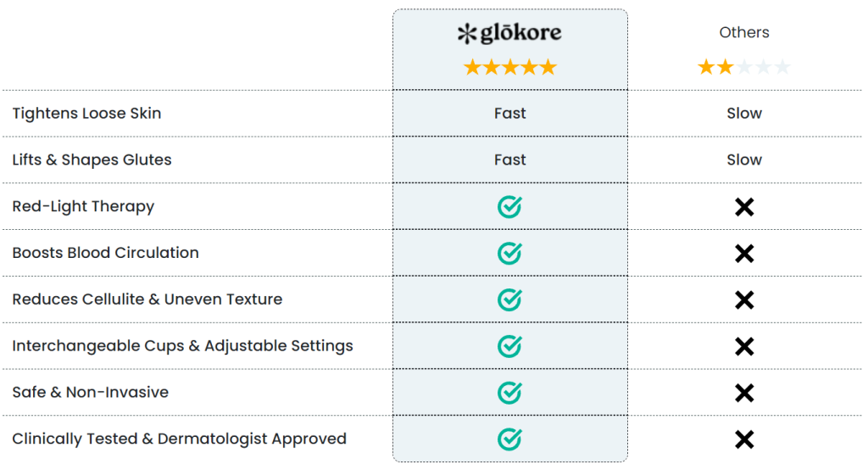Click the Others column heading
This screenshot has width=868, height=470.
[x=744, y=33]
